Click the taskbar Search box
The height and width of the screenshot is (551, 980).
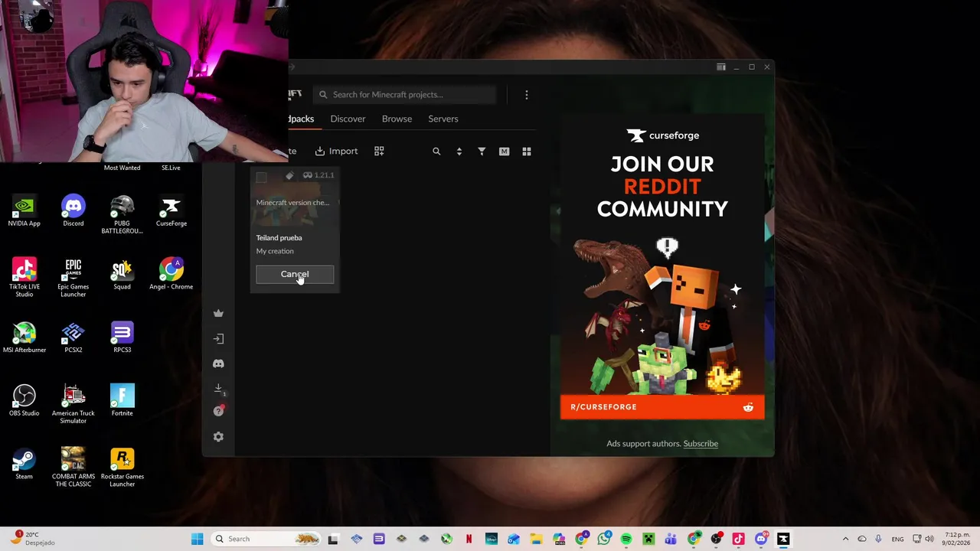[266, 539]
